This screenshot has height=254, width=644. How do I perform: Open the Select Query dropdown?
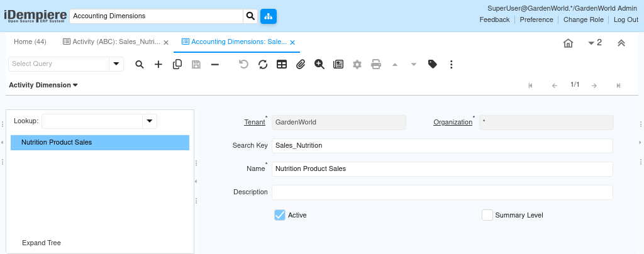[x=116, y=64]
